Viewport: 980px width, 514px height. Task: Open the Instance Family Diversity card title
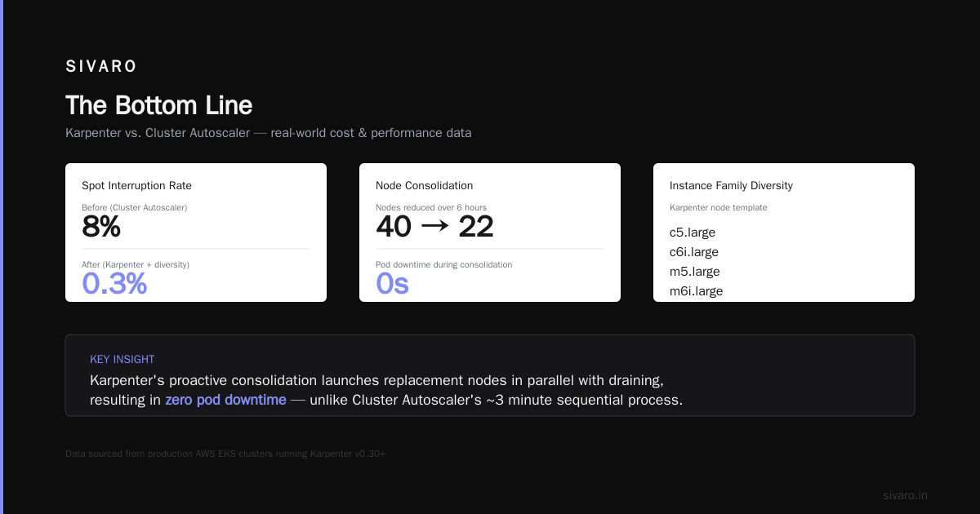coord(731,185)
